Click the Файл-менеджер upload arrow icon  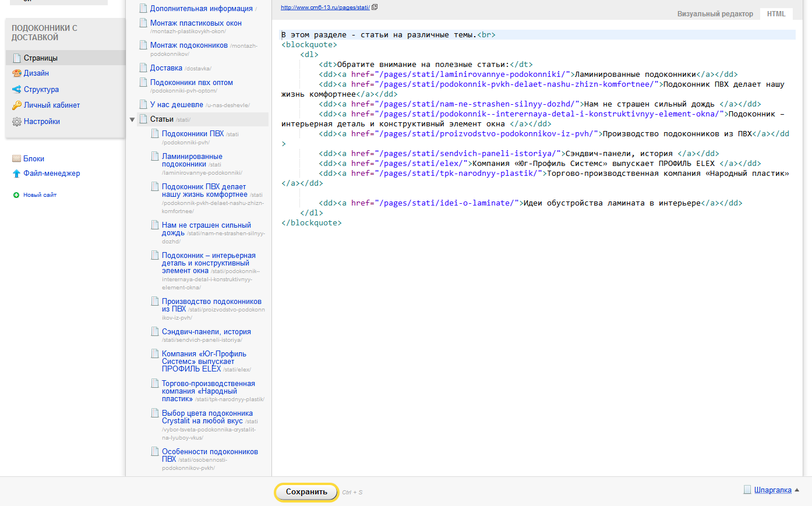[x=17, y=174]
